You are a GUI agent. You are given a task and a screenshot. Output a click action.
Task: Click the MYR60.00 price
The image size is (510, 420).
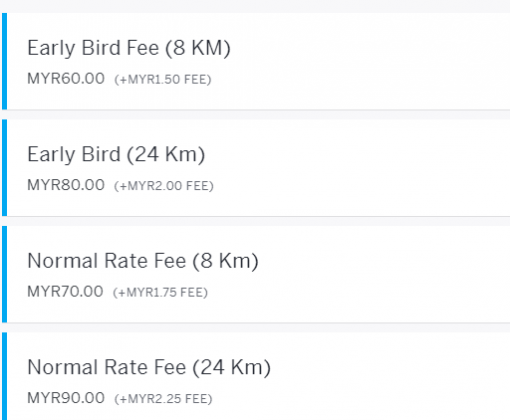(66, 79)
